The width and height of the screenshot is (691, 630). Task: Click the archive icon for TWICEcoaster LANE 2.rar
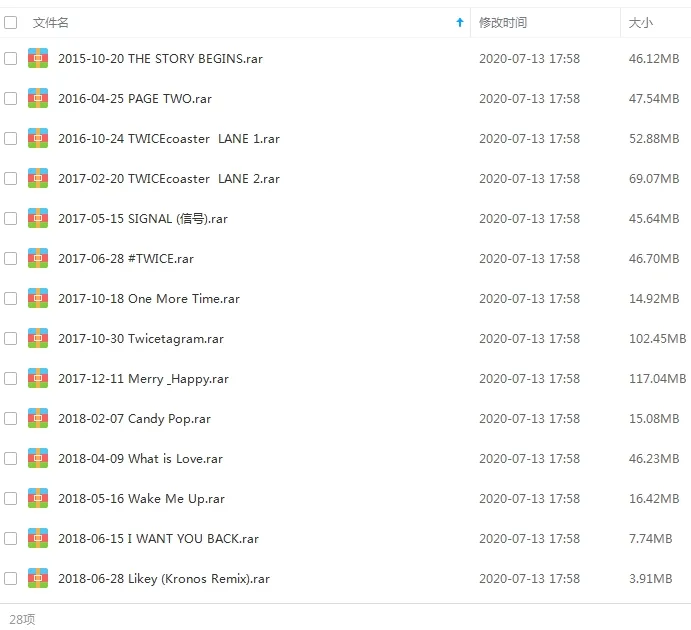pyautogui.click(x=38, y=178)
